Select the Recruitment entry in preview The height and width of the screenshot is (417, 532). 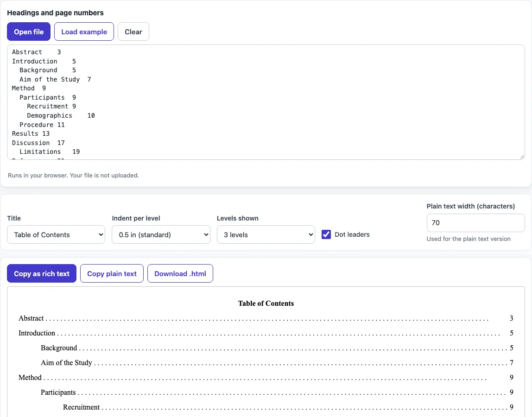[x=288, y=407]
